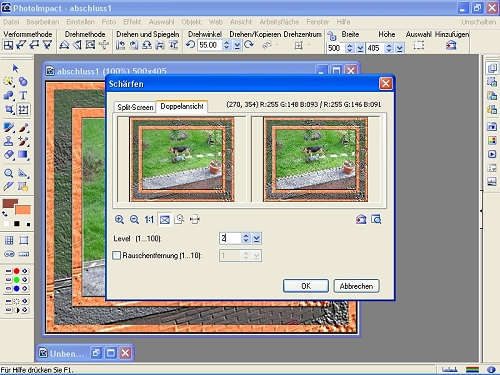This screenshot has height=375, width=500.
Task: Click the red channel adjust dot
Action: click(16, 271)
